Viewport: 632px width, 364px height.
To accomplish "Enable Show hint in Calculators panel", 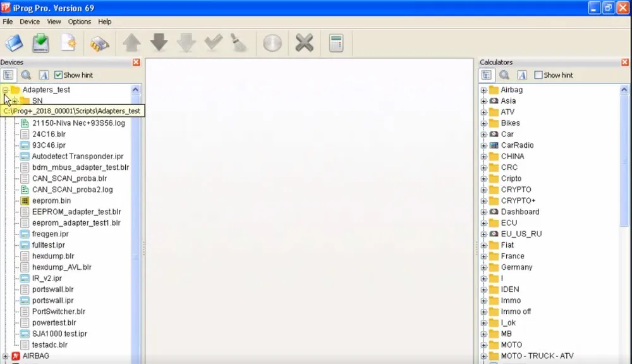I will click(538, 75).
